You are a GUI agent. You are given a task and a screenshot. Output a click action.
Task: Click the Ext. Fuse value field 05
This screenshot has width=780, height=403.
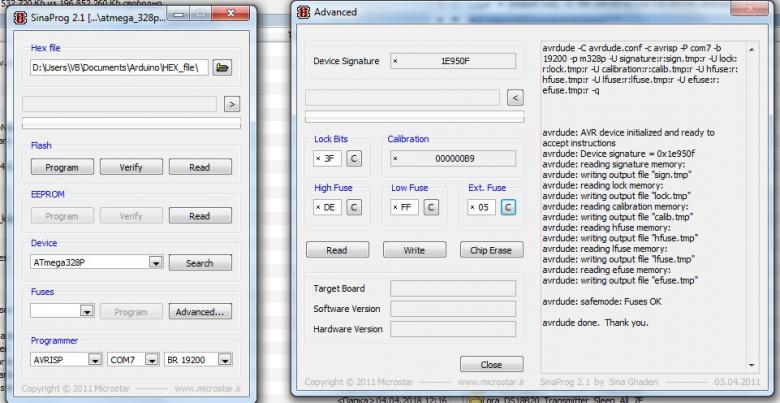tap(481, 207)
